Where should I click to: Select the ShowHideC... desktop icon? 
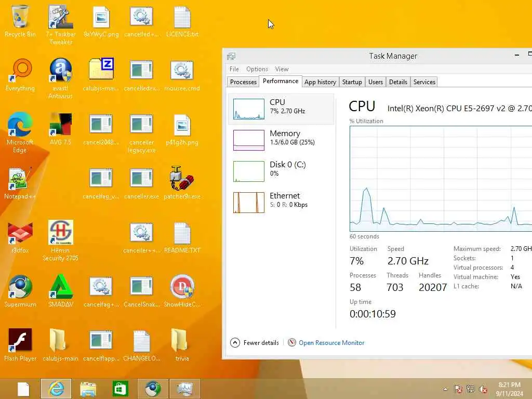tap(182, 291)
